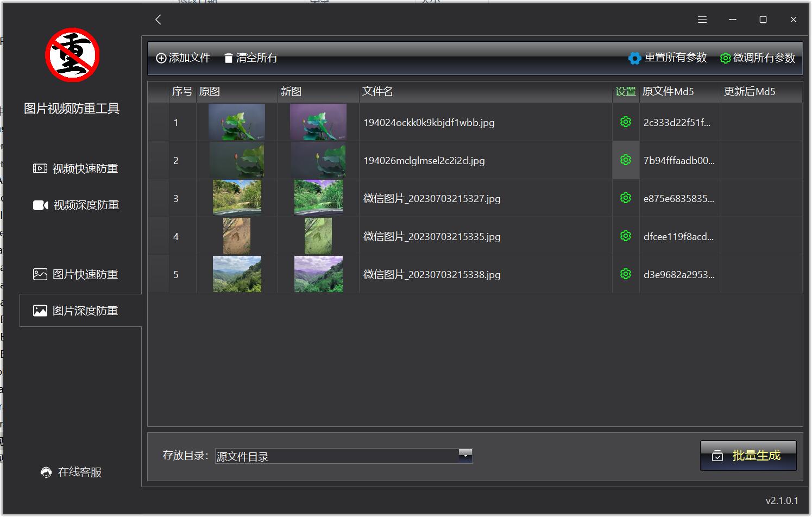
Task: Click the new image thumbnail in row 4
Action: (318, 236)
